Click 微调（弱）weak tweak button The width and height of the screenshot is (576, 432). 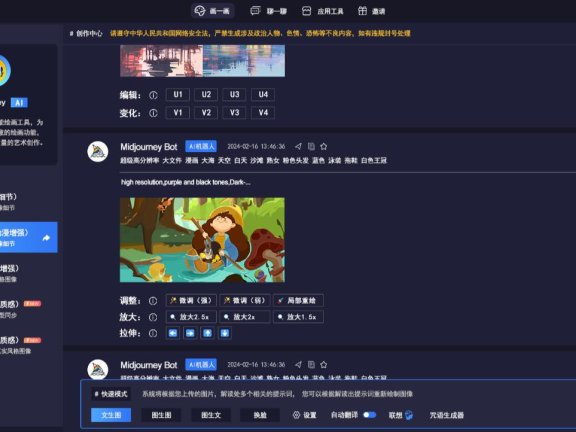point(245,300)
